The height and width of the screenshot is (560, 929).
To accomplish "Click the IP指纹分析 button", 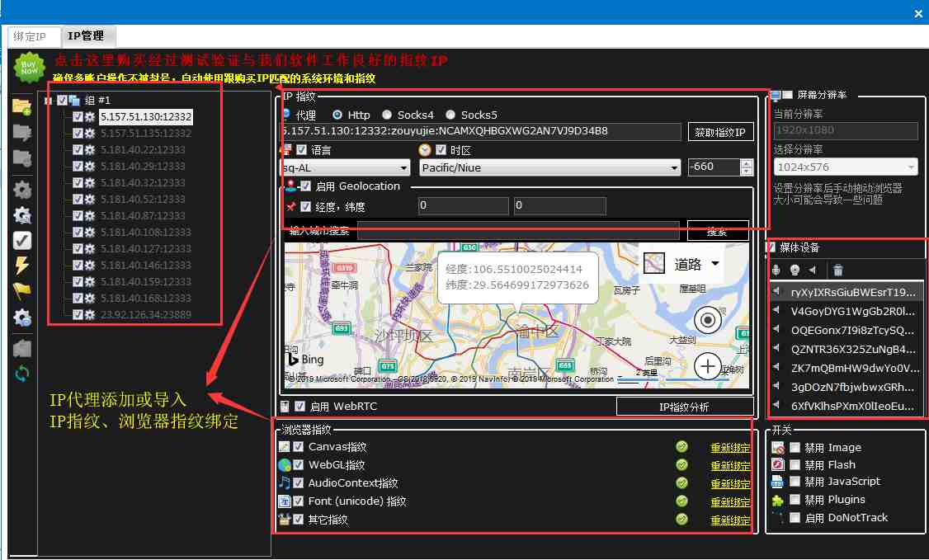I will 685,407.
